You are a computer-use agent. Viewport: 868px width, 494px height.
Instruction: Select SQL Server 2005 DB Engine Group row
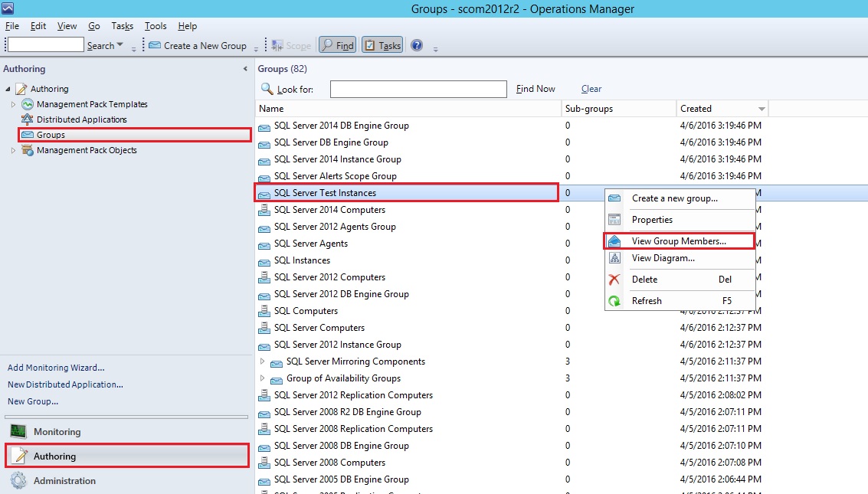pyautogui.click(x=341, y=479)
